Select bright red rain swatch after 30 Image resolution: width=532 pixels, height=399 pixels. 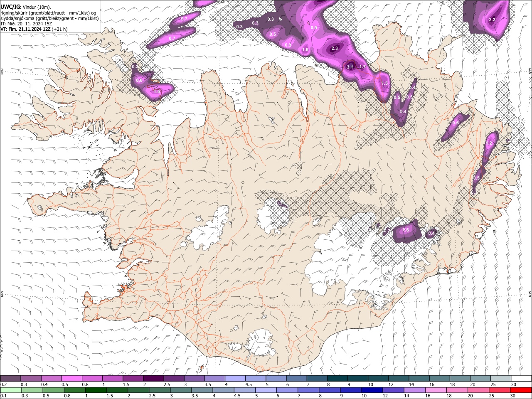tap(521, 390)
